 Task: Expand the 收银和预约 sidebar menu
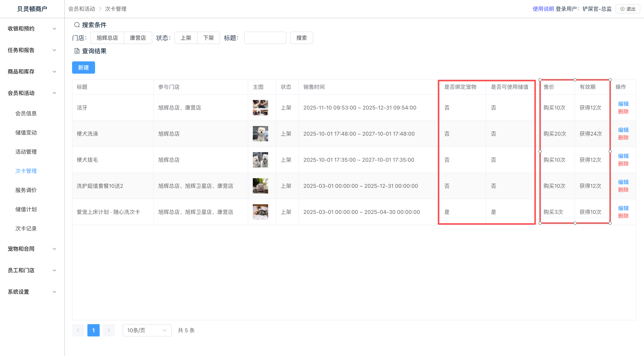click(x=32, y=29)
